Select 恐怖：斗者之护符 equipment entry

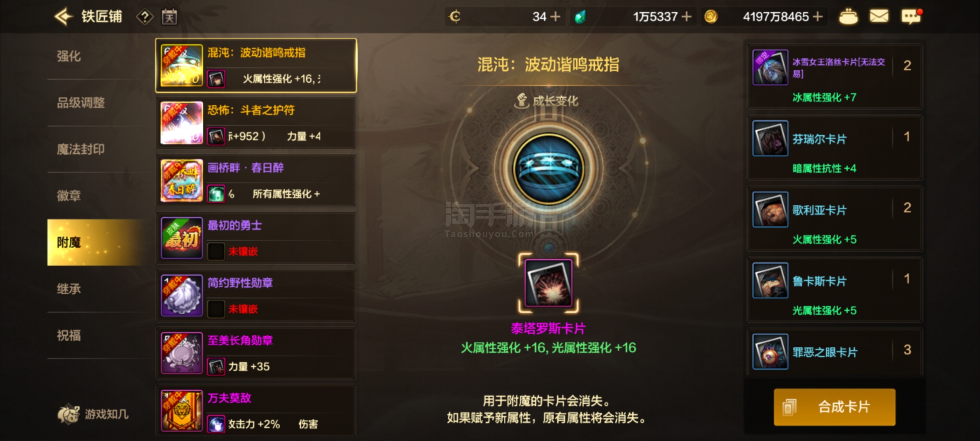(x=255, y=123)
